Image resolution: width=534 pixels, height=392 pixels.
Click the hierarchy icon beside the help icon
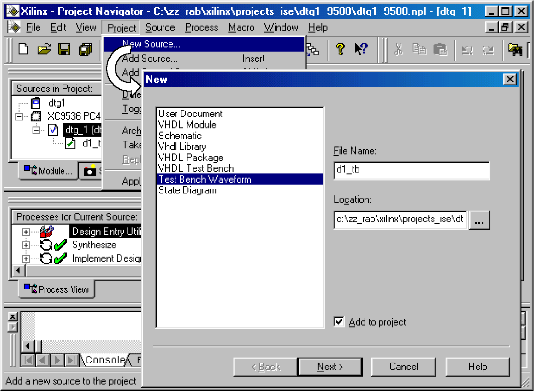[x=313, y=50]
